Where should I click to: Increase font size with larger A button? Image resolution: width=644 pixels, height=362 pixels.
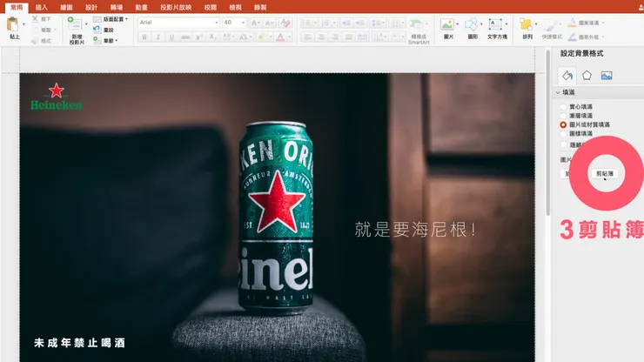(256, 23)
